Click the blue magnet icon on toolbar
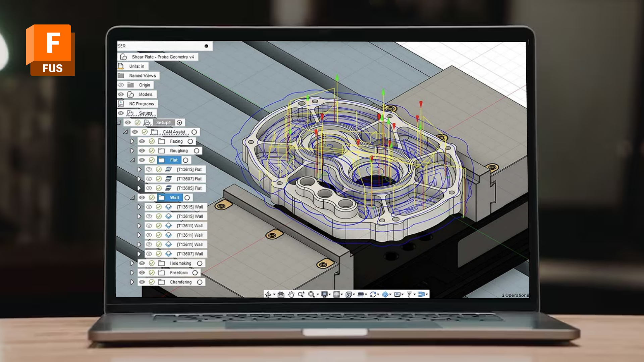The width and height of the screenshot is (644, 362). pos(421,294)
